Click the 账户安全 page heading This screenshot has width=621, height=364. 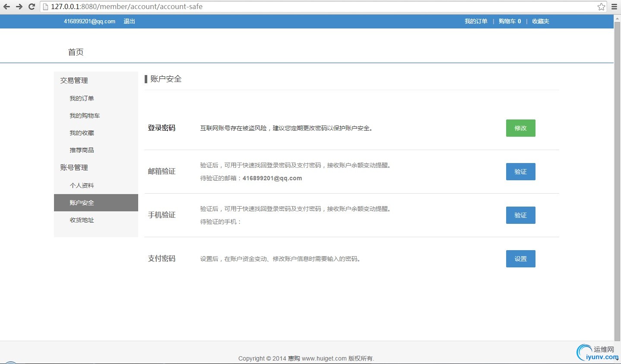[166, 79]
